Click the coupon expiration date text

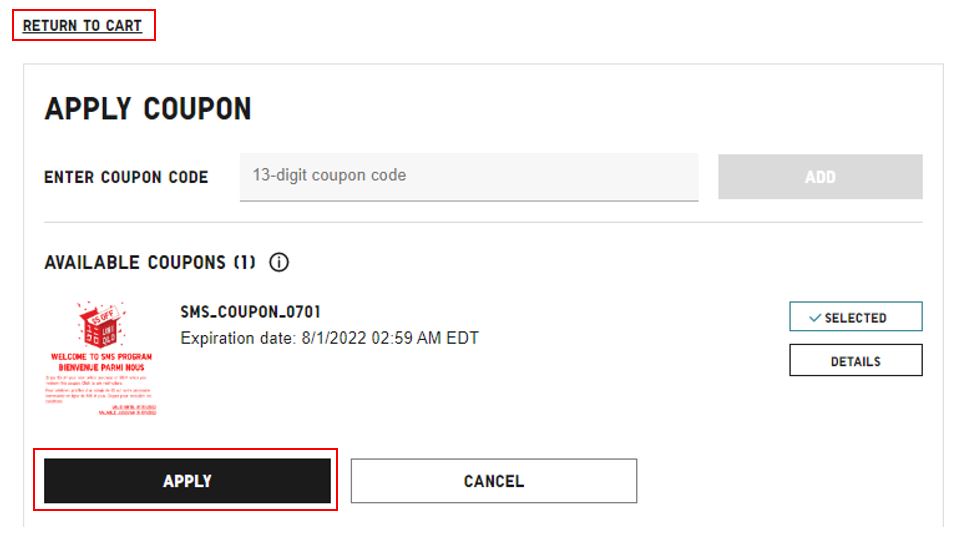pyautogui.click(x=329, y=338)
